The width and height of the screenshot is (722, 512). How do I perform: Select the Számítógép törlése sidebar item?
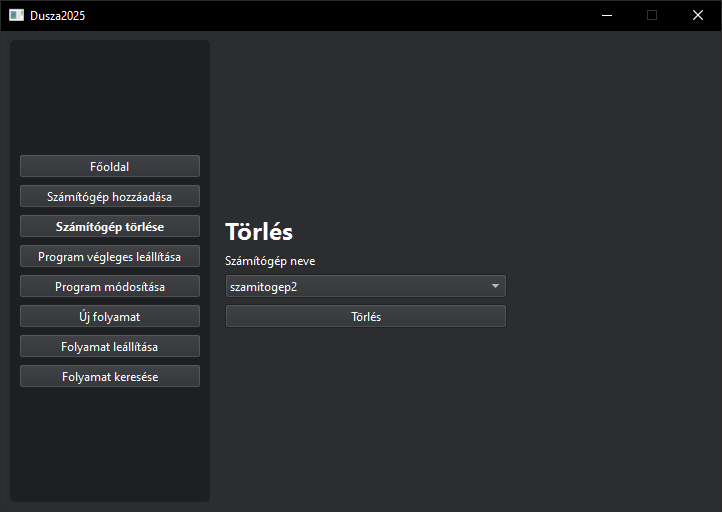tap(110, 226)
